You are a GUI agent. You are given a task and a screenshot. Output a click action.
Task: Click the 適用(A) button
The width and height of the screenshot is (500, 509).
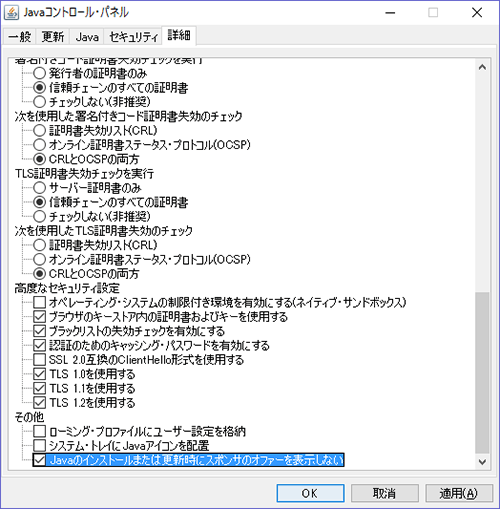[459, 493]
